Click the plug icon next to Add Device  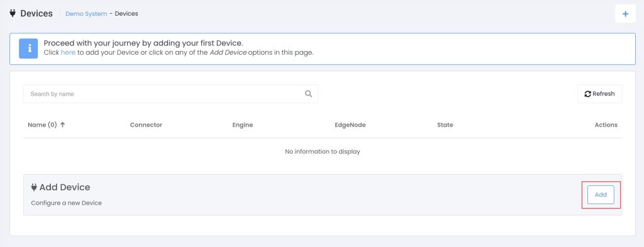tap(34, 187)
